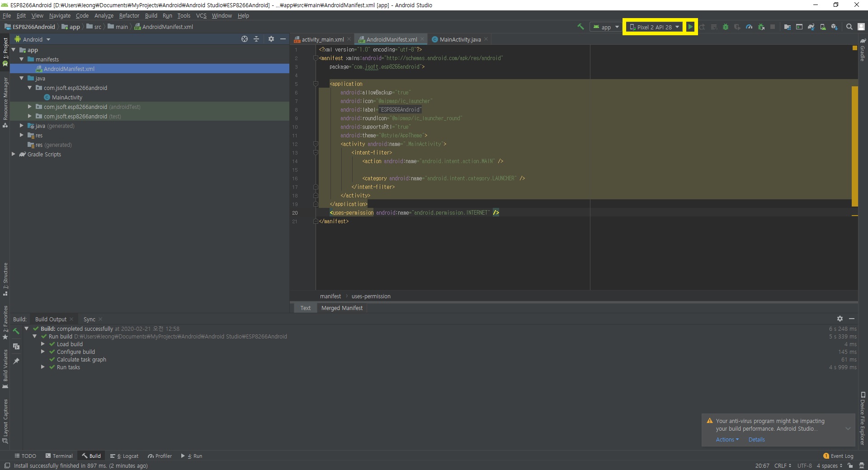Collapse the java folder in project tree
The image size is (868, 470).
click(21, 78)
